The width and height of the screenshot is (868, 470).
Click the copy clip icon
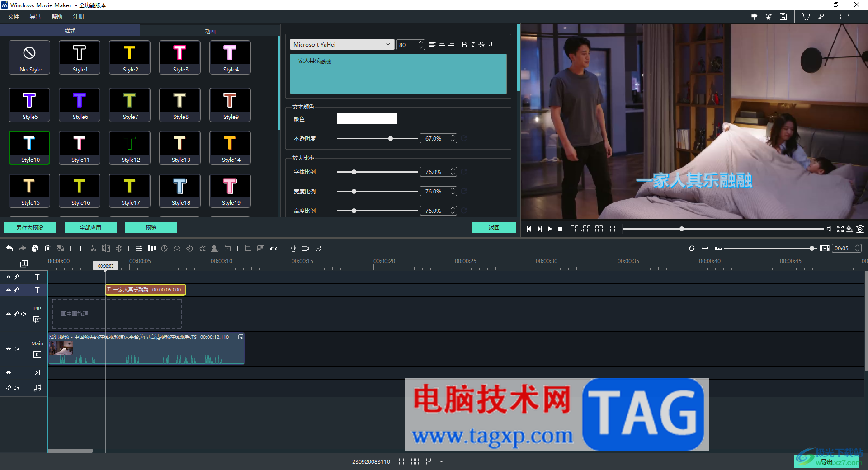coord(35,248)
